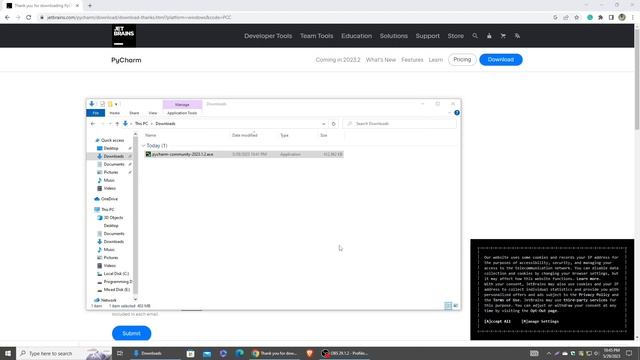This screenshot has width=640, height=360.
Task: Open the Application Tools ribbon tab
Action: pos(182,113)
